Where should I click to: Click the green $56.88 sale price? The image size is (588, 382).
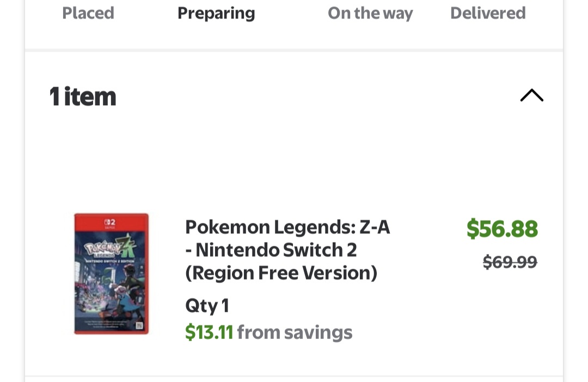click(x=502, y=228)
